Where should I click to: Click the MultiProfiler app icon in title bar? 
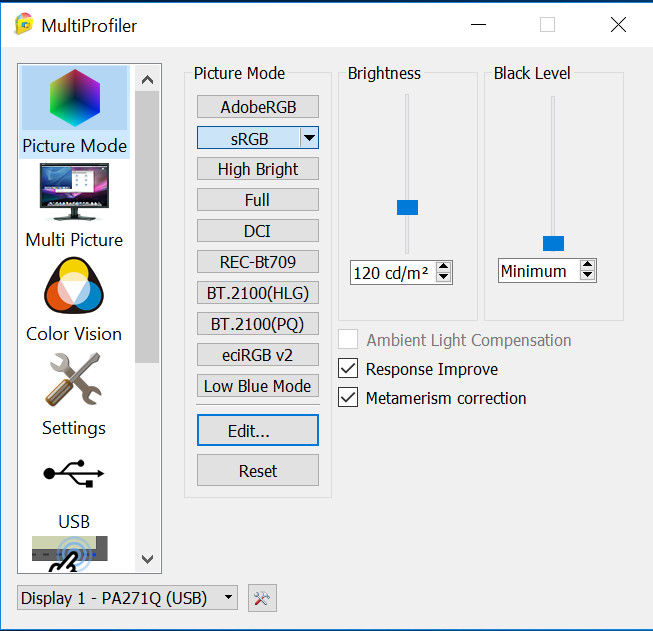click(24, 24)
